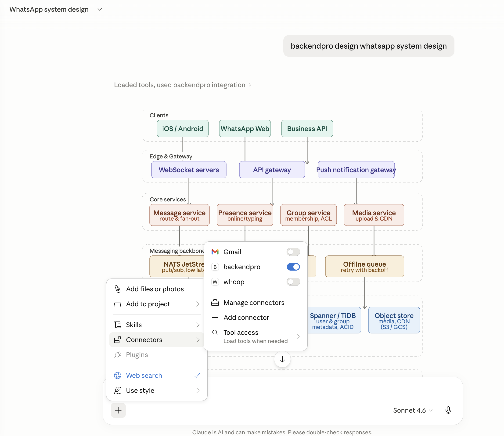Image resolution: width=504 pixels, height=436 pixels.
Task: Click the Connectors grid icon
Action: [118, 340]
